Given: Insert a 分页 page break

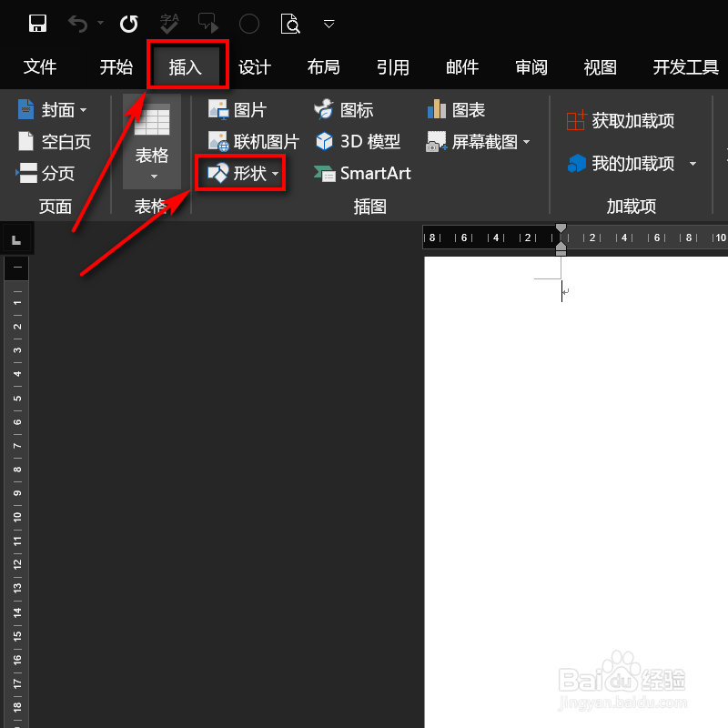Looking at the screenshot, I should pos(45,173).
